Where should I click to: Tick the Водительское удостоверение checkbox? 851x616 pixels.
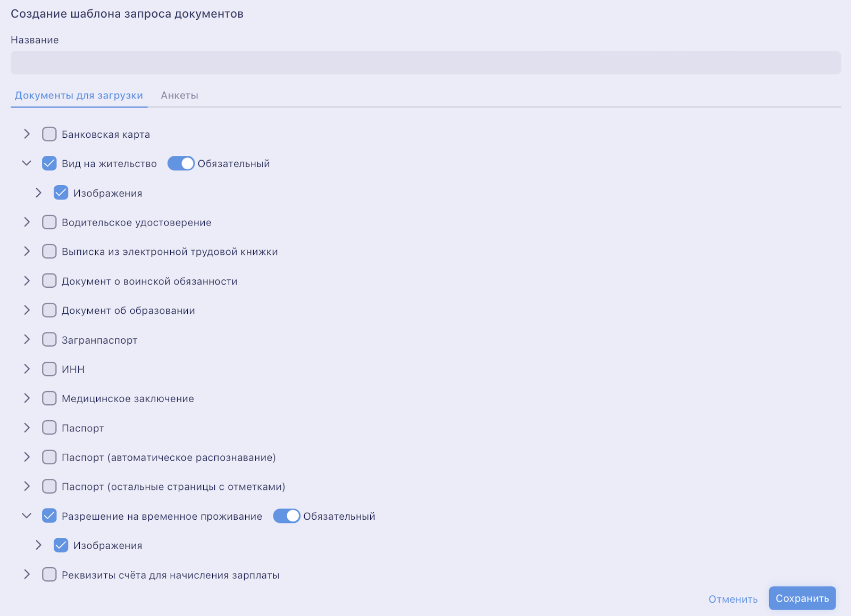click(x=49, y=222)
